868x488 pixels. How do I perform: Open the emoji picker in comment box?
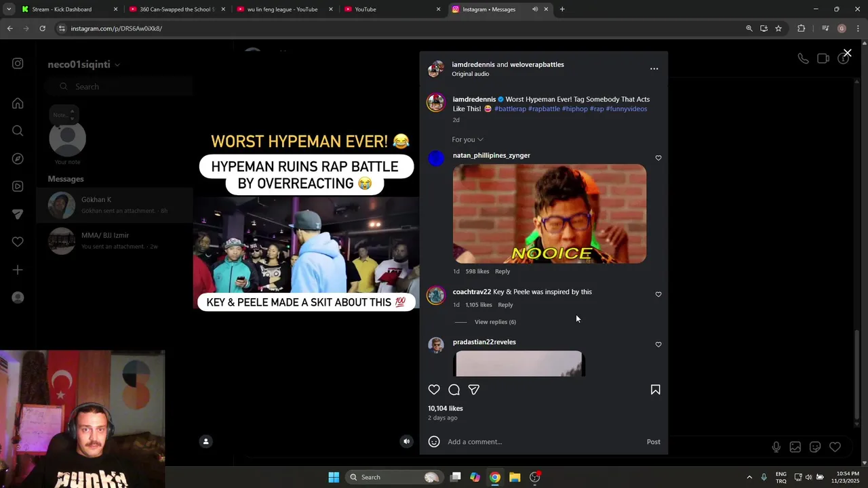434,442
